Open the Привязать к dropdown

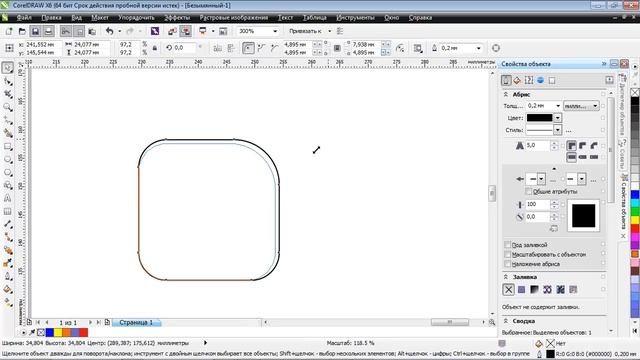(329, 31)
